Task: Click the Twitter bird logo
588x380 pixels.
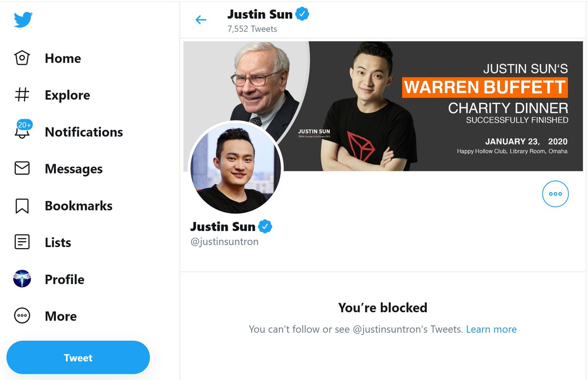Action: 23,20
